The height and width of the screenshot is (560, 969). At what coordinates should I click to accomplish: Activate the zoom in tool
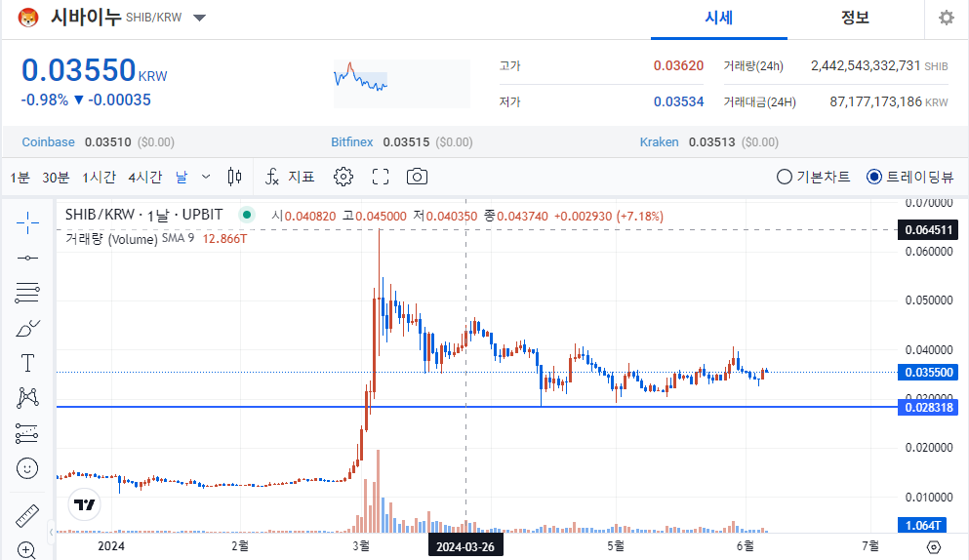click(27, 549)
